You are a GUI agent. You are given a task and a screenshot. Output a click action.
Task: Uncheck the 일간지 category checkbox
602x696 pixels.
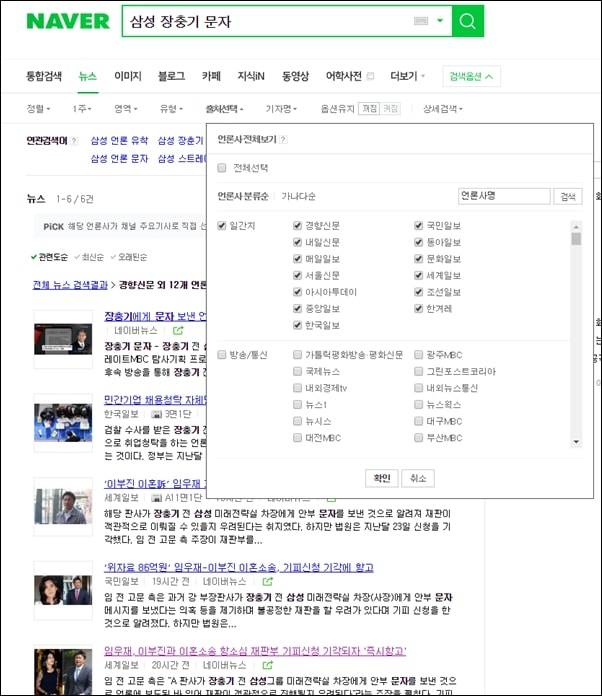point(222,225)
